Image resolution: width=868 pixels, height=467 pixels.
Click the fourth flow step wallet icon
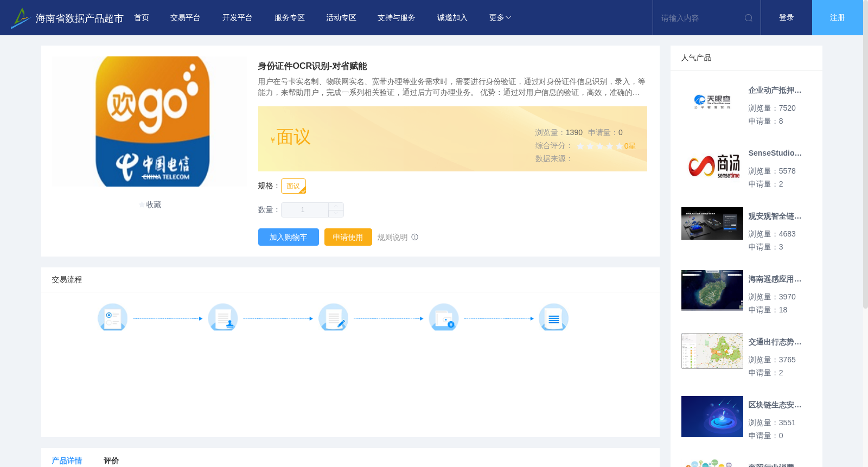444,317
